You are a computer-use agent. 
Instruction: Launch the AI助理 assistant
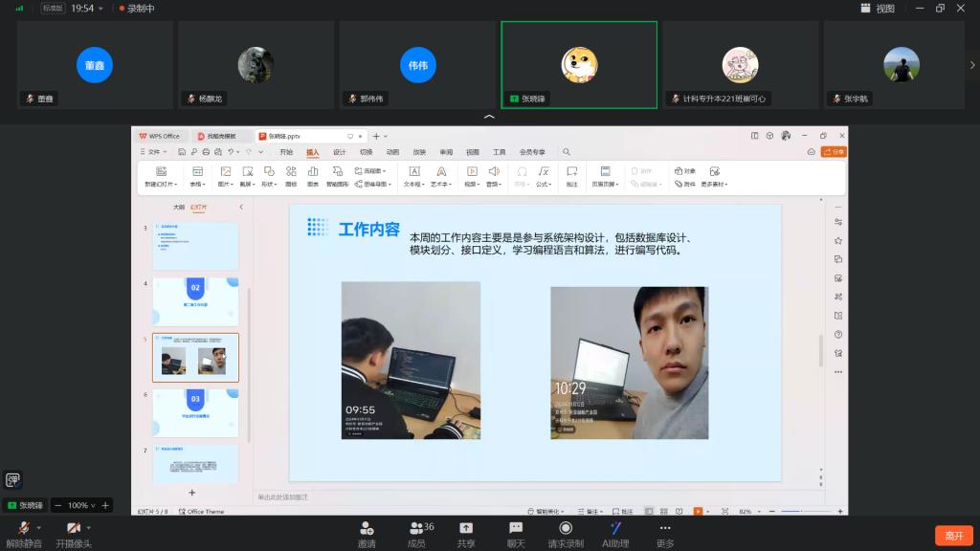(x=615, y=528)
